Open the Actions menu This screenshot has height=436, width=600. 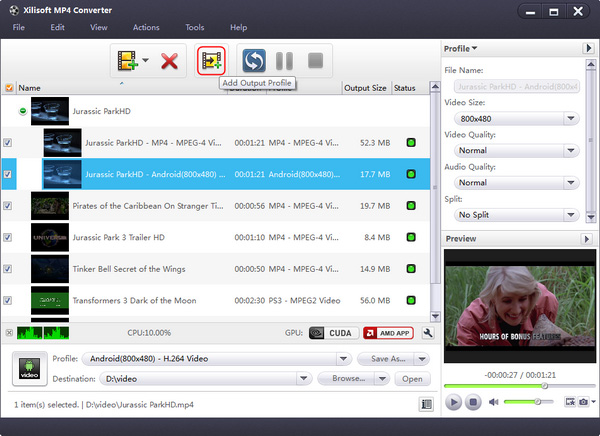tap(146, 28)
